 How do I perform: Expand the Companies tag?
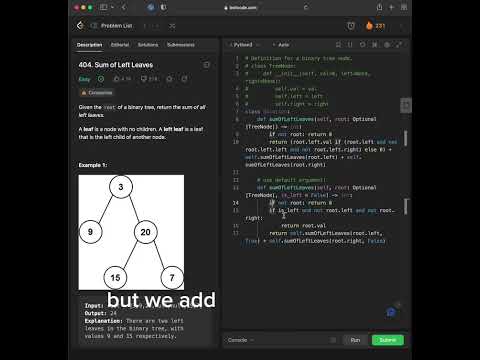[97, 93]
